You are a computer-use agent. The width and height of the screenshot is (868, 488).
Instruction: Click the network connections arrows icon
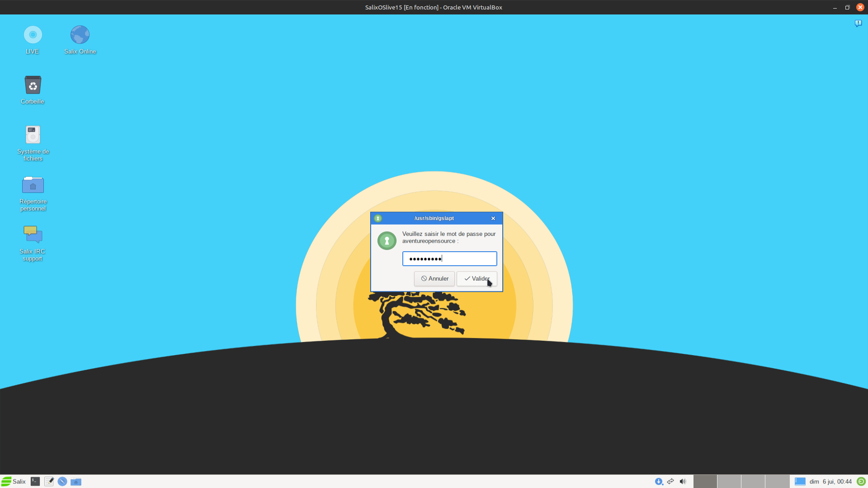coord(670,482)
